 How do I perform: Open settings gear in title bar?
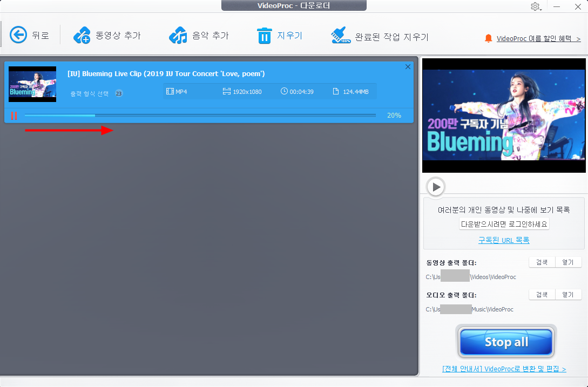(536, 7)
